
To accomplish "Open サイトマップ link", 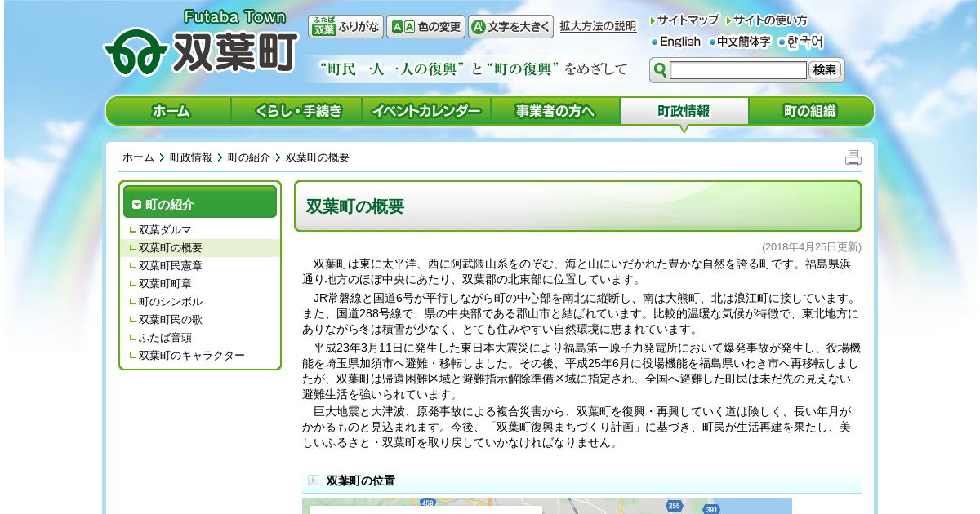I will pos(684,20).
